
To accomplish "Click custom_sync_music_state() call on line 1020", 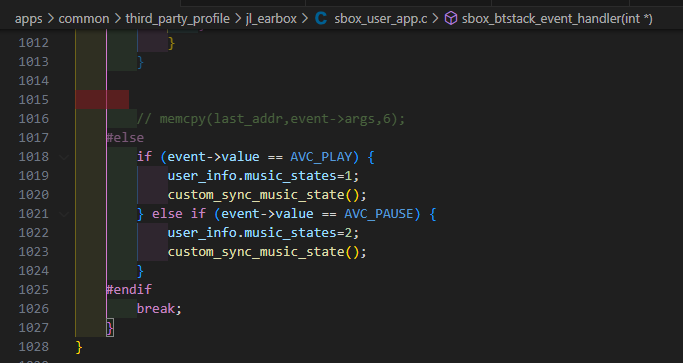I will coord(267,195).
